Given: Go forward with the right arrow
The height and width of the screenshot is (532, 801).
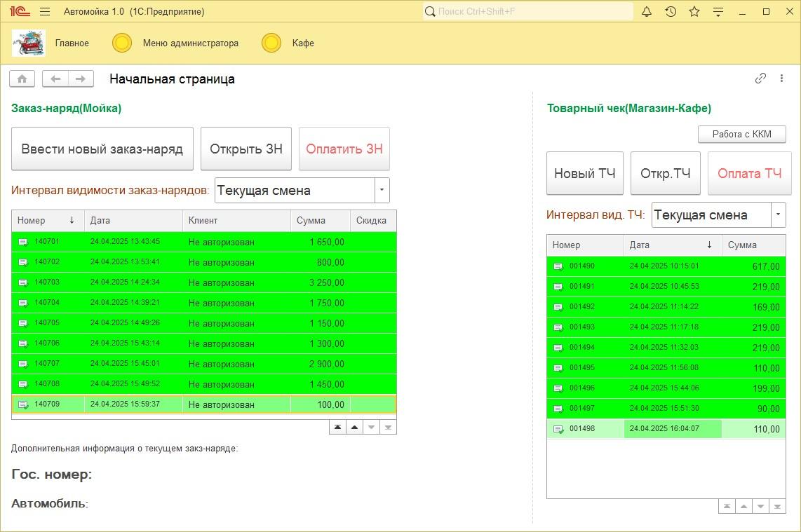Looking at the screenshot, I should pos(81,79).
